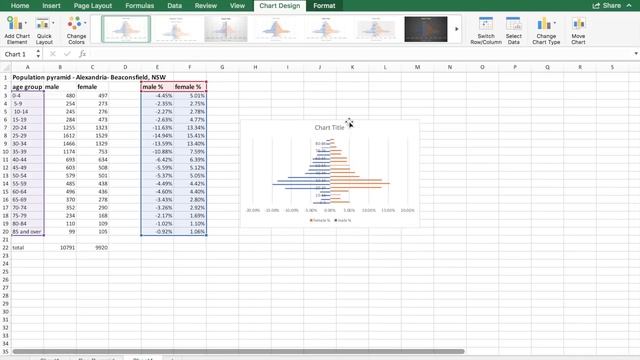Viewport: 640px width, 360px height.
Task: Open the Select Data dialog
Action: [x=513, y=30]
